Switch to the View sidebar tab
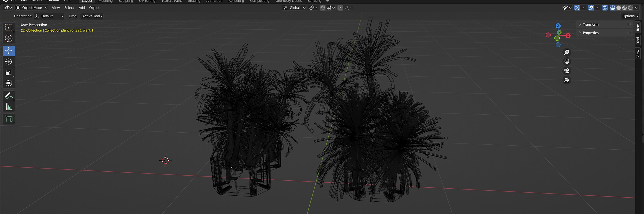This screenshot has width=644, height=214. (x=638, y=53)
